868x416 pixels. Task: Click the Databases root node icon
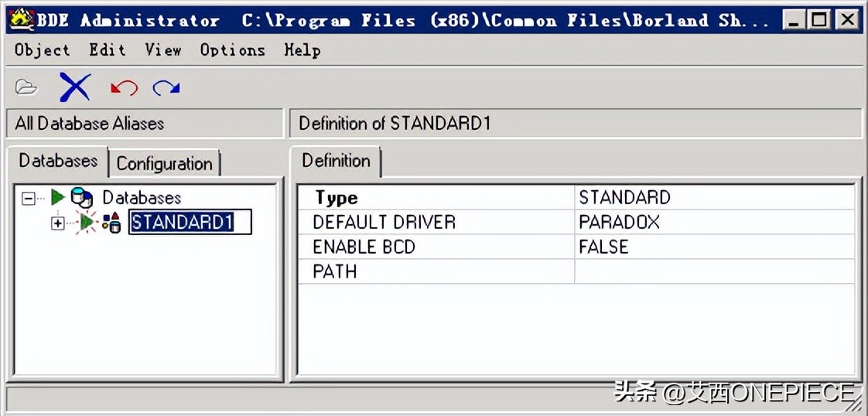tap(81, 198)
